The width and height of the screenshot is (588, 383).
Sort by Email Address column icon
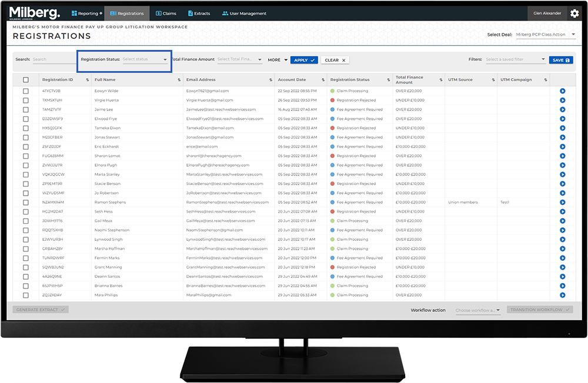point(270,80)
